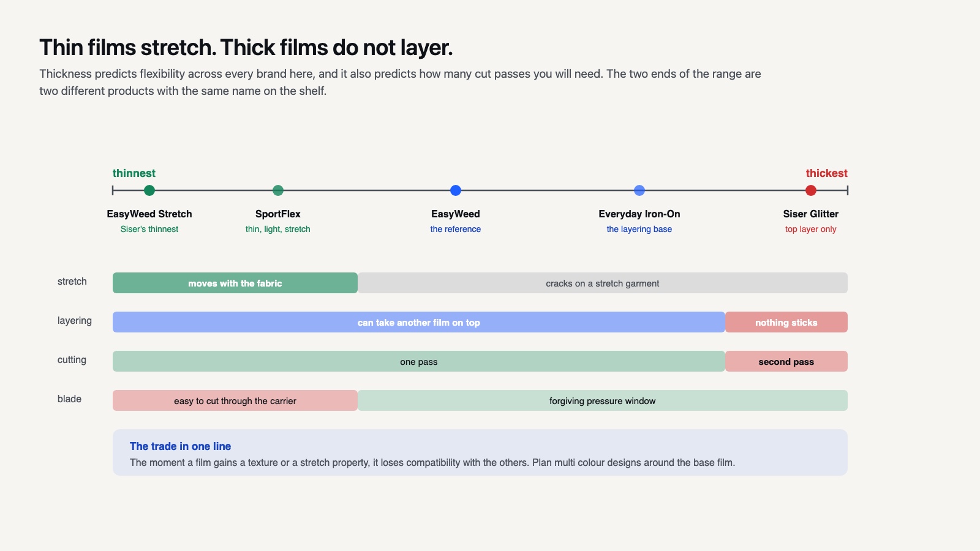The width and height of the screenshot is (980, 551).
Task: Click the 'thin, light, stretch' caption
Action: point(278,229)
